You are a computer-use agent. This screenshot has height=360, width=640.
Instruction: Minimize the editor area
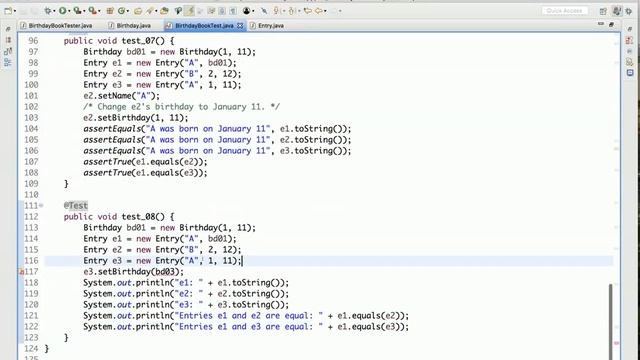pyautogui.click(x=601, y=24)
